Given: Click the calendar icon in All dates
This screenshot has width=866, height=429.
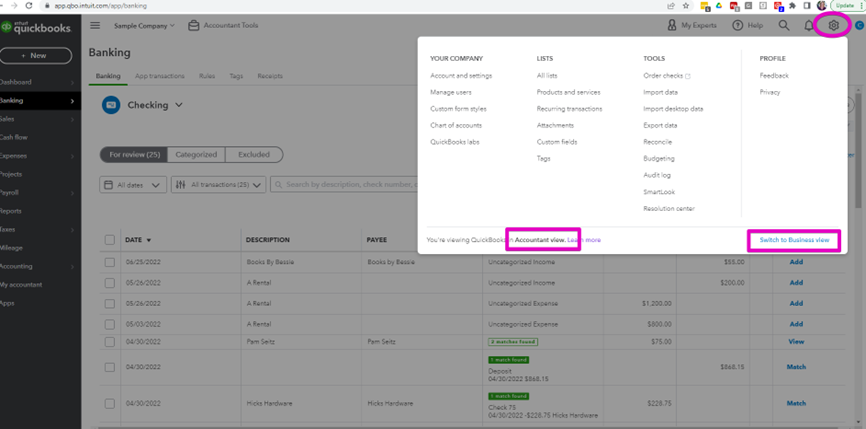Looking at the screenshot, I should [109, 185].
